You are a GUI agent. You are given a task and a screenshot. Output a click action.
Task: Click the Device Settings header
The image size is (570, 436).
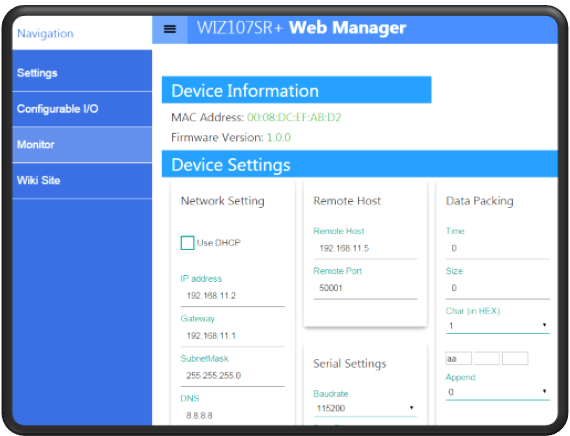click(x=360, y=164)
